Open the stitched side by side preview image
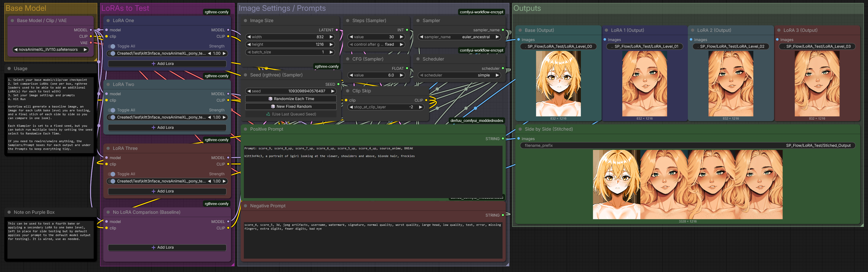Screen dimensions: 868x272 [688, 185]
